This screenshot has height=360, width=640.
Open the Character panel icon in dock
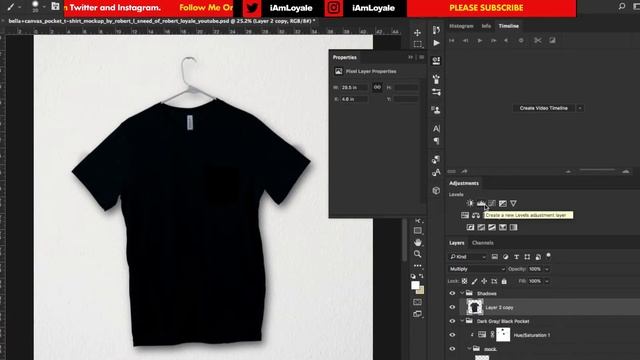436,129
